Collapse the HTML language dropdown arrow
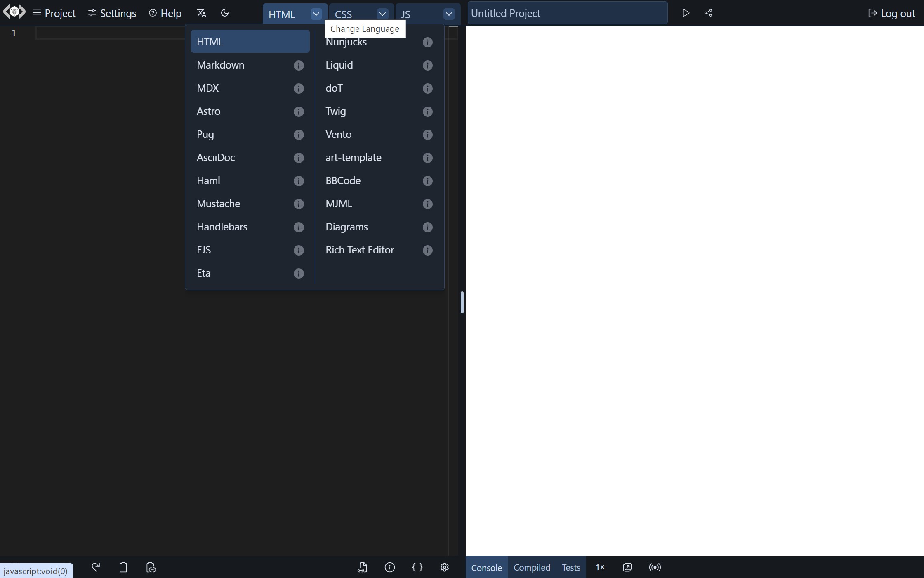924x578 pixels. (x=316, y=14)
